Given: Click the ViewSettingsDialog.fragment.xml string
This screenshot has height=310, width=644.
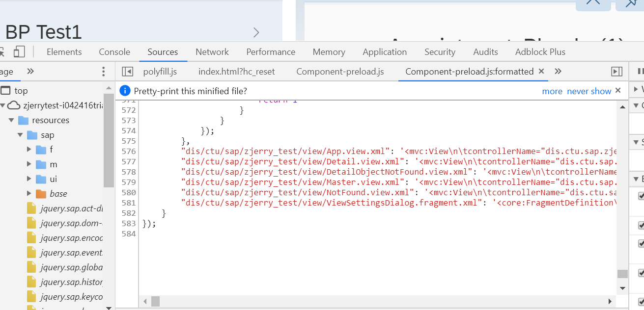Looking at the screenshot, I should (x=330, y=203).
